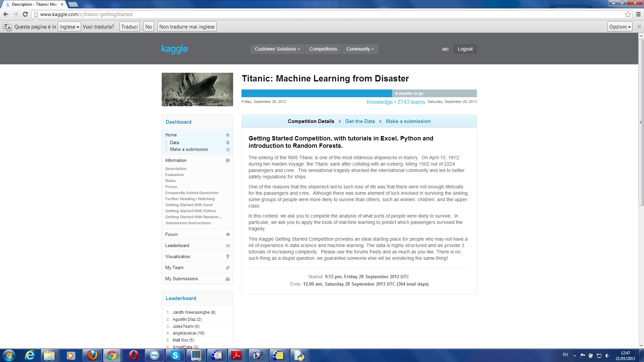The height and width of the screenshot is (362, 644).
Task: Open the Rules link
Action: coord(170,181)
